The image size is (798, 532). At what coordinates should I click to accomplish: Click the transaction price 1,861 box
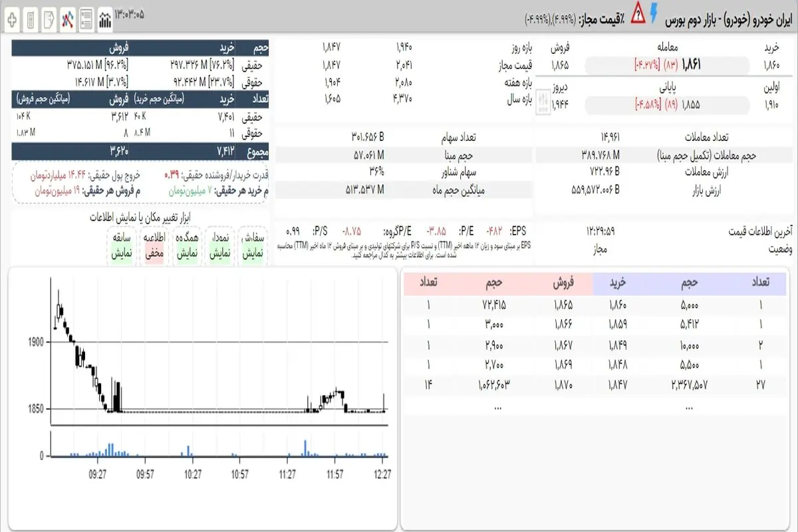pos(668,66)
